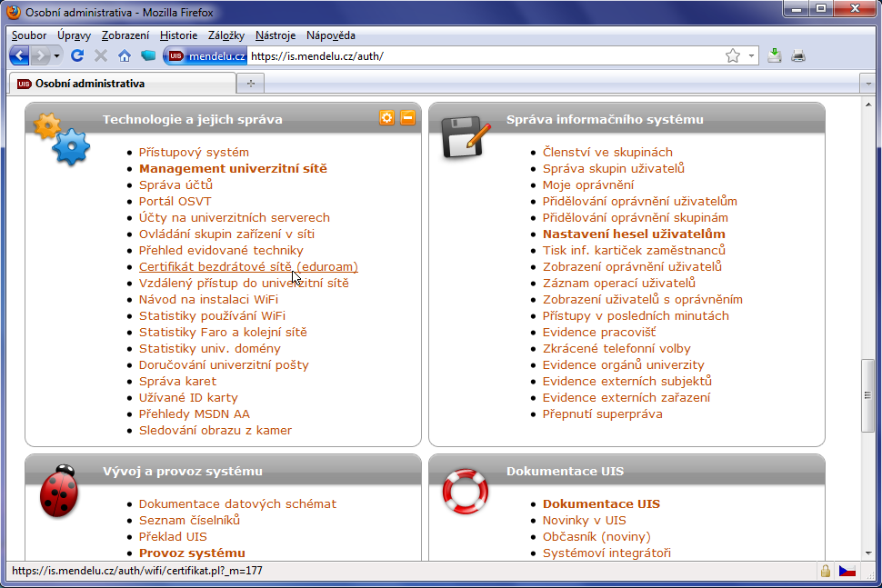882x588 pixels.
Task: Open Návod na instalaci WiFi link
Action: [209, 300]
